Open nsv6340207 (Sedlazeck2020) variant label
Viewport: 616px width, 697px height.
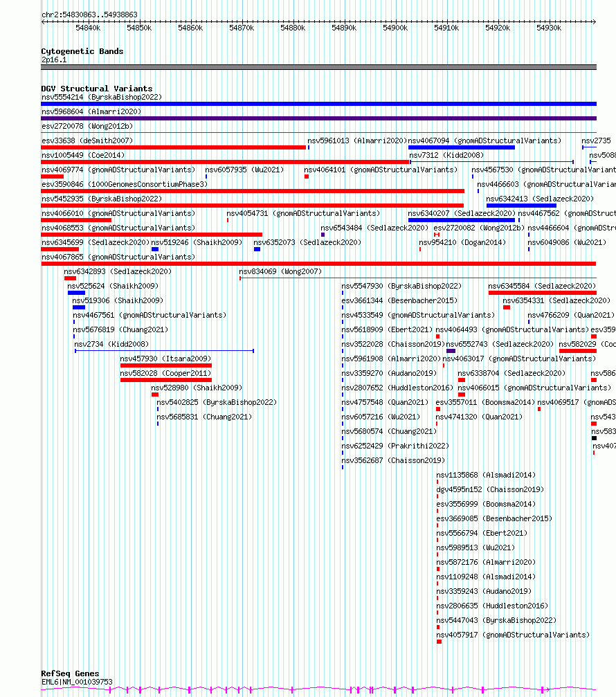[462, 213]
